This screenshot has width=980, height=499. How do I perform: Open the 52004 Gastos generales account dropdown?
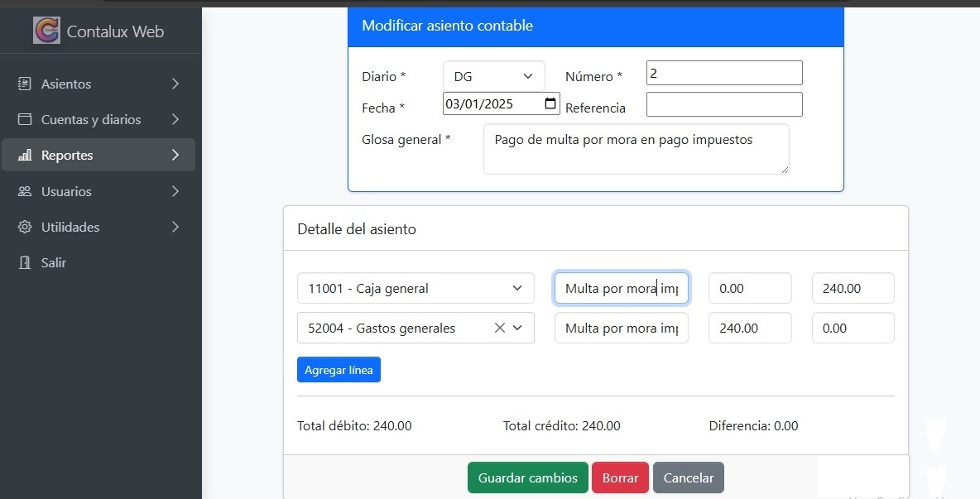pos(518,328)
